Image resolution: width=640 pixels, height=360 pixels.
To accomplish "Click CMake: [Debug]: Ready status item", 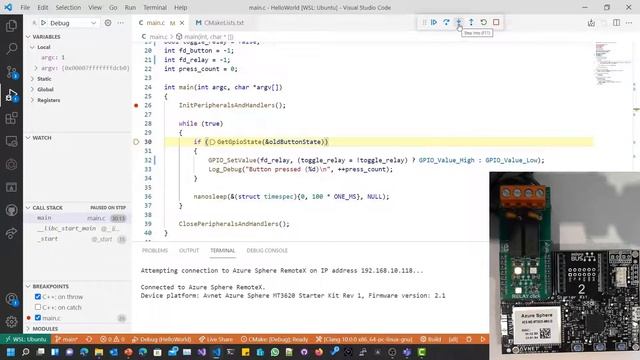I will coord(274,339).
